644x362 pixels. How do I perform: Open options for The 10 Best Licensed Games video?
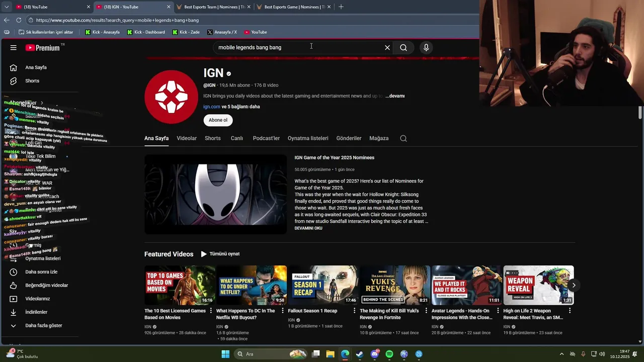click(x=211, y=311)
